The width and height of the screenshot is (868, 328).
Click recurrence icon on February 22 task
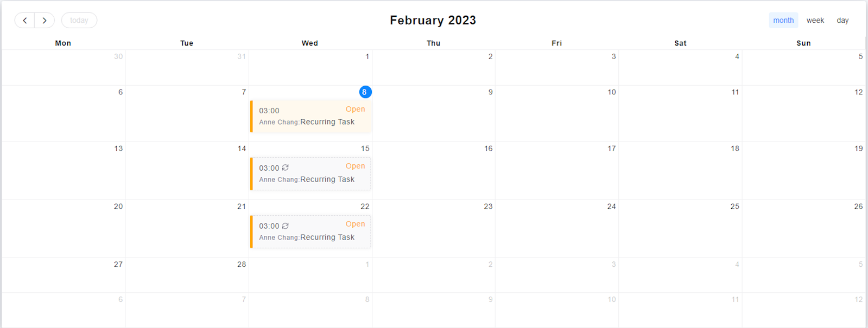point(285,226)
